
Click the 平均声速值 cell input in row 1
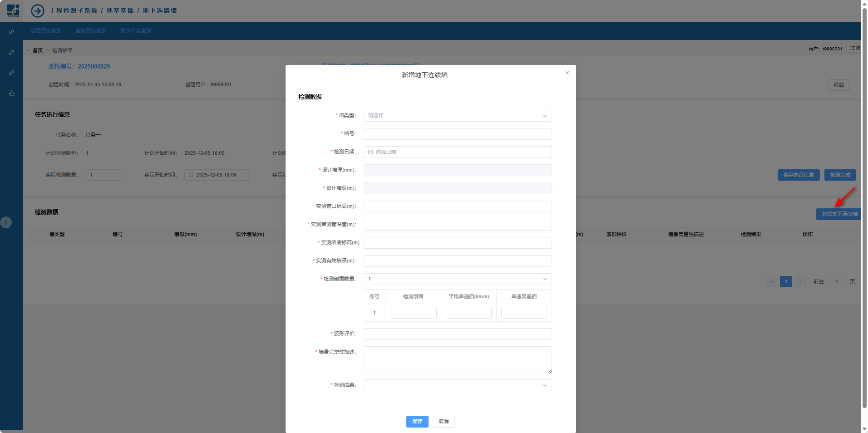pos(469,313)
